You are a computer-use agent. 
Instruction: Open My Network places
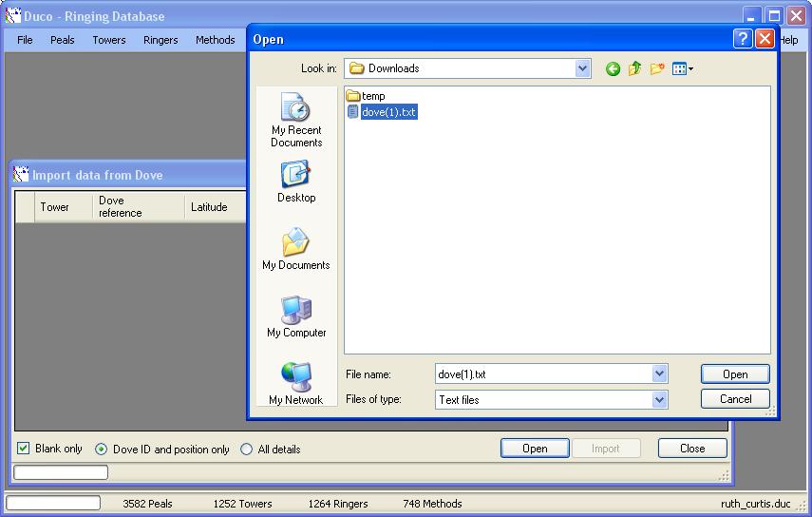tap(296, 384)
